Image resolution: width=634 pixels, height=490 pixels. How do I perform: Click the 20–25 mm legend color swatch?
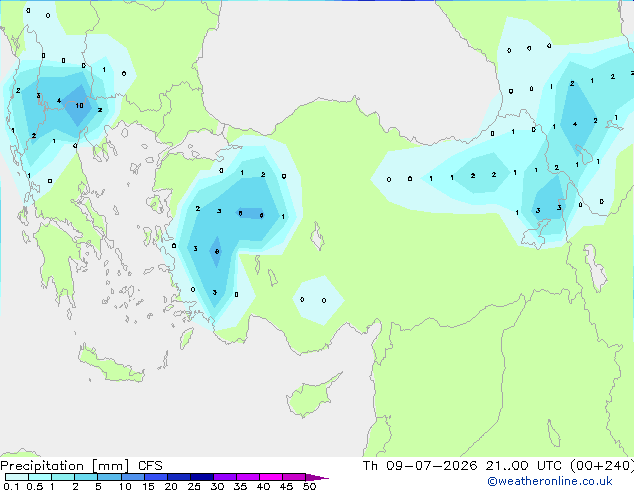click(x=179, y=477)
